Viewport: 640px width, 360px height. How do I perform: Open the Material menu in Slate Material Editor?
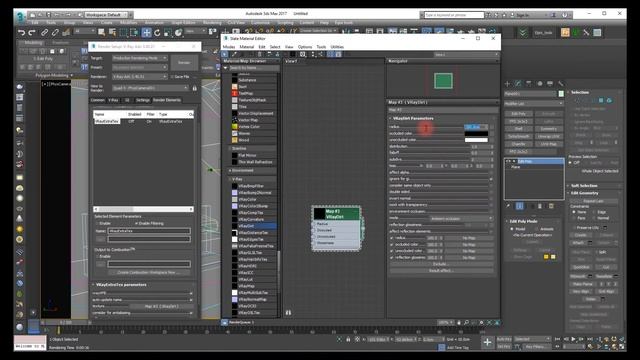pos(247,47)
